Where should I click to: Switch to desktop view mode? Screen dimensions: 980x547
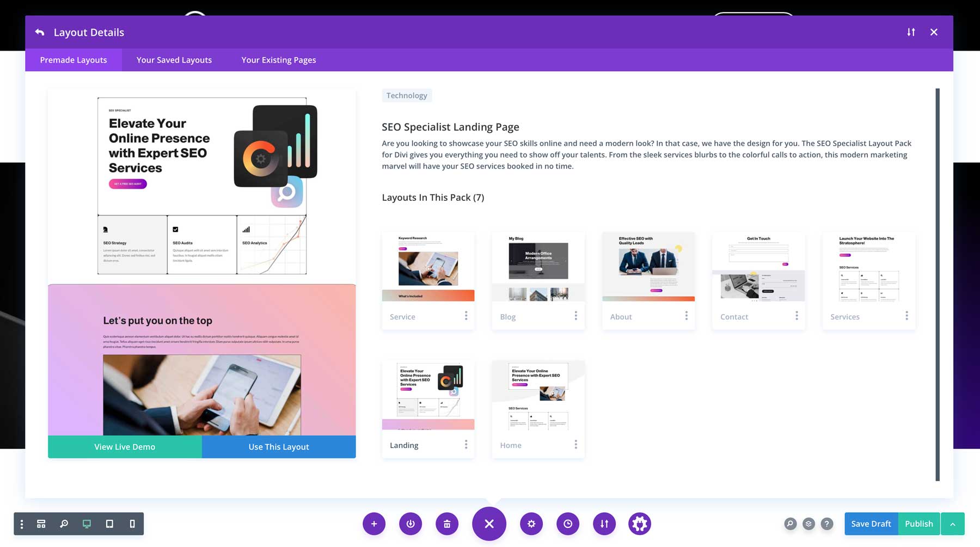pyautogui.click(x=87, y=524)
